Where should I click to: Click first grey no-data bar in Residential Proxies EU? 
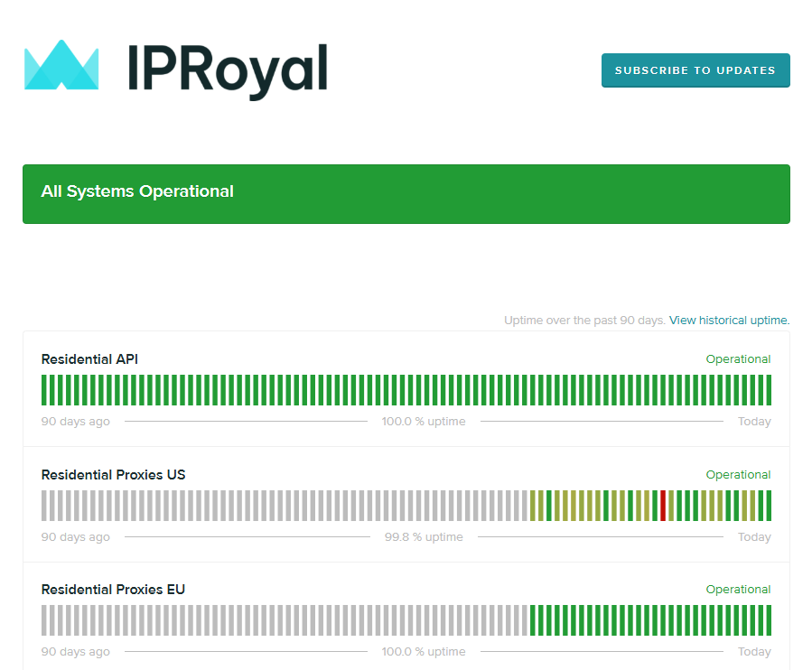[44, 620]
